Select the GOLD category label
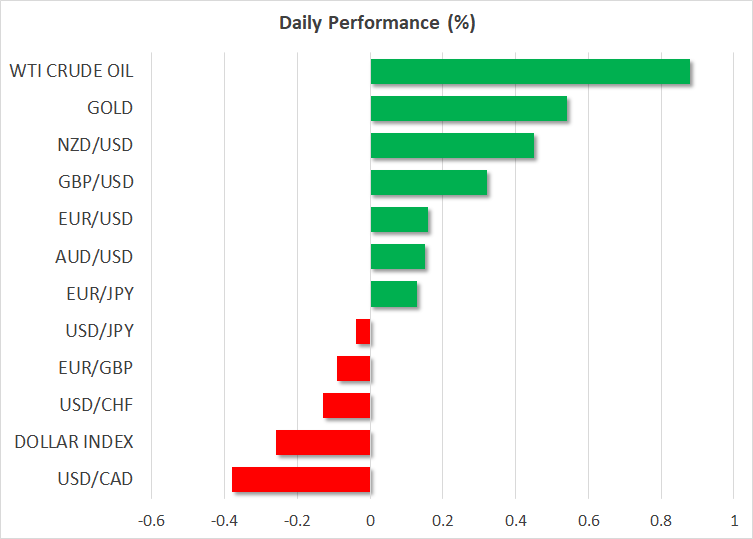Image resolution: width=753 pixels, height=539 pixels. (x=110, y=108)
